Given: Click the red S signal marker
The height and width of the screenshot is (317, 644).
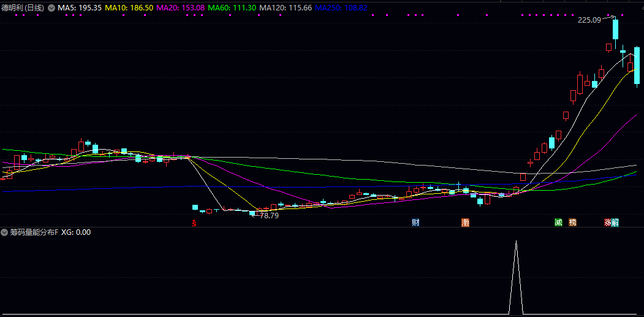Looking at the screenshot, I should pos(194,223).
